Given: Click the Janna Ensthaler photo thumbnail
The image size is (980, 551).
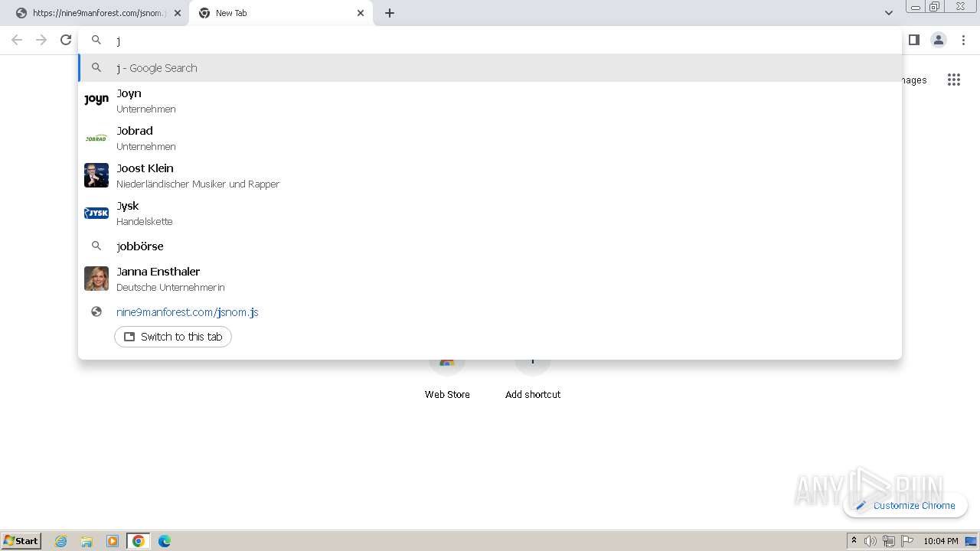Looking at the screenshot, I should coord(96,279).
